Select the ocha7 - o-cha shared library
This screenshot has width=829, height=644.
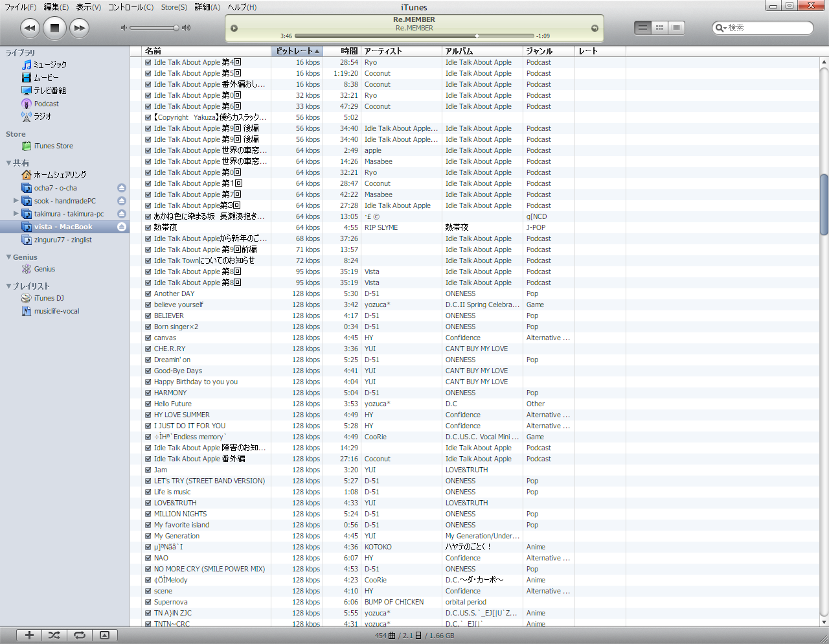coord(49,188)
